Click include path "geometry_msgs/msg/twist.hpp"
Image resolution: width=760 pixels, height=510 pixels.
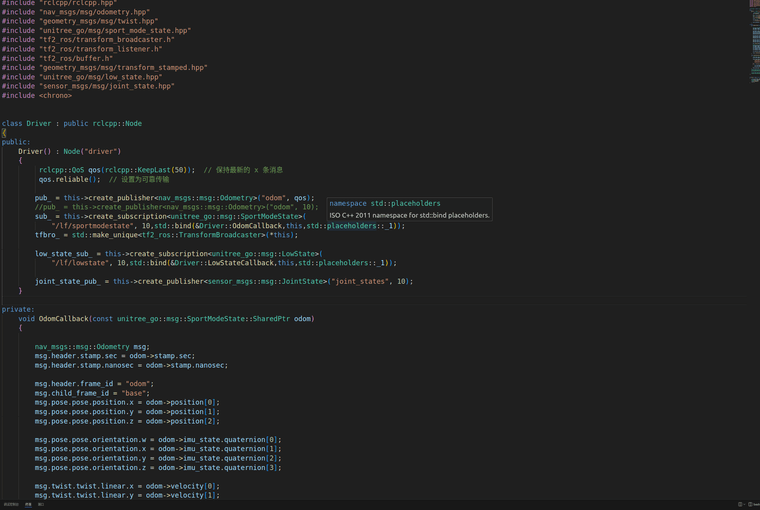99,21
